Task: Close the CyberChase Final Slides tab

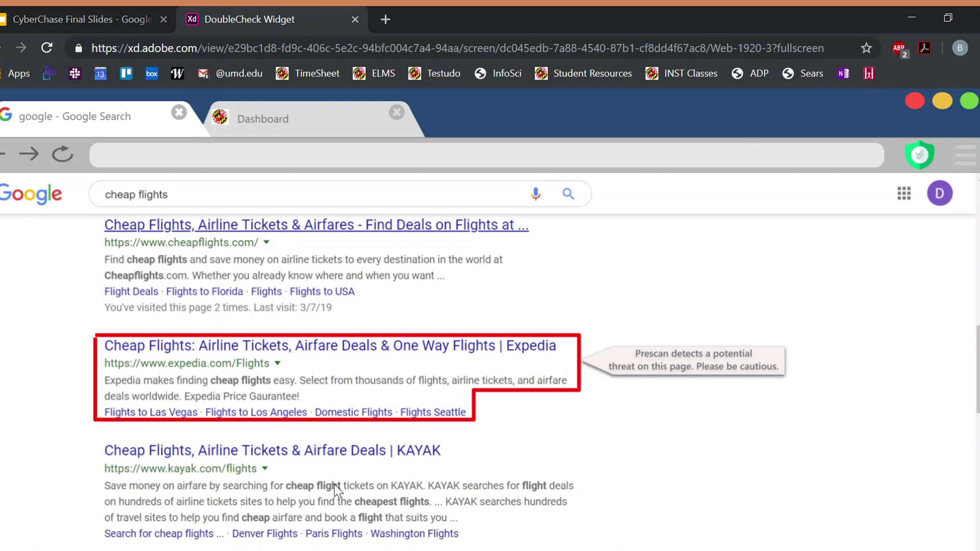Action: pyautogui.click(x=164, y=19)
